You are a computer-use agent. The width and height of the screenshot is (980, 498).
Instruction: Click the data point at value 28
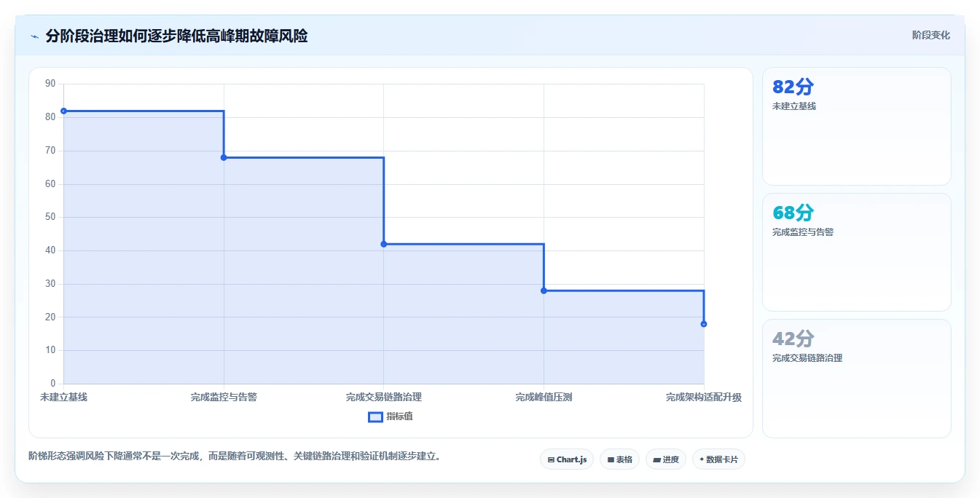coord(544,290)
